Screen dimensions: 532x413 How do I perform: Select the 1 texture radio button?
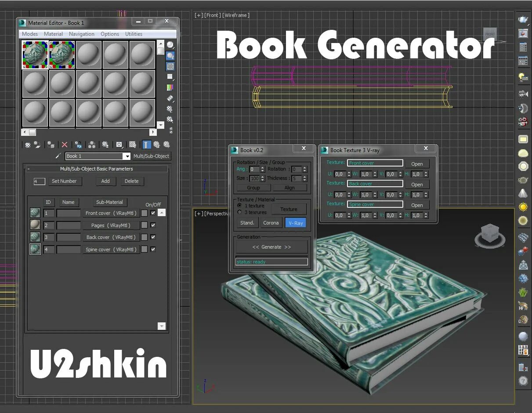tap(239, 205)
